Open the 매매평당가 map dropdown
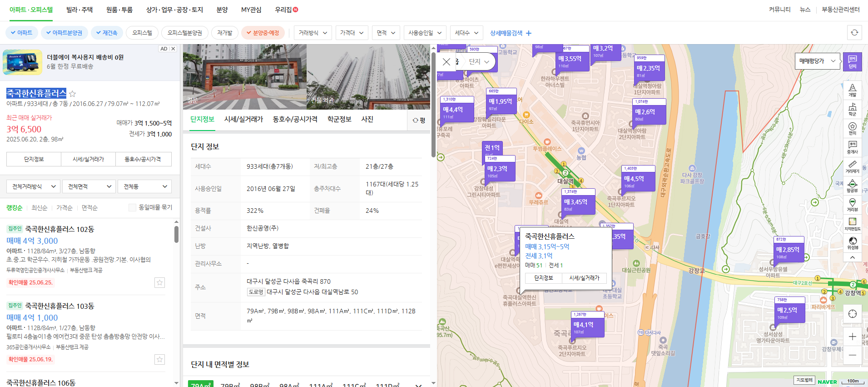Screen dimensions: 868x387 point(818,61)
